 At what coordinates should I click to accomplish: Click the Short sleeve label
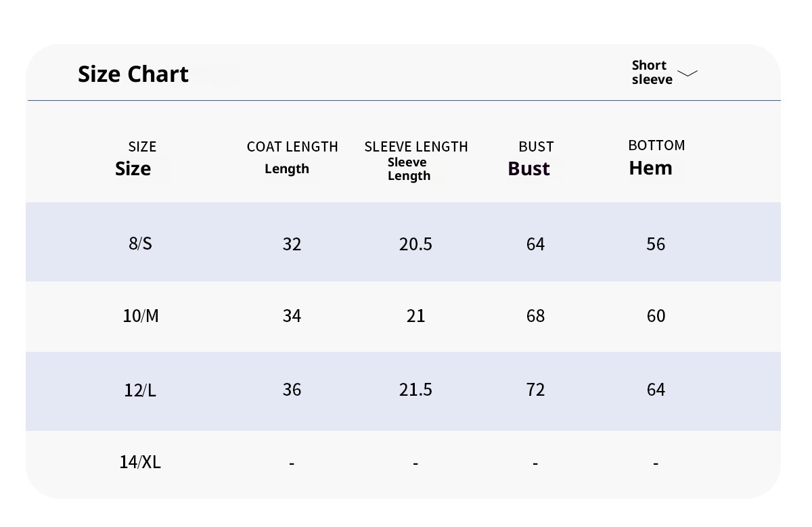click(x=652, y=72)
